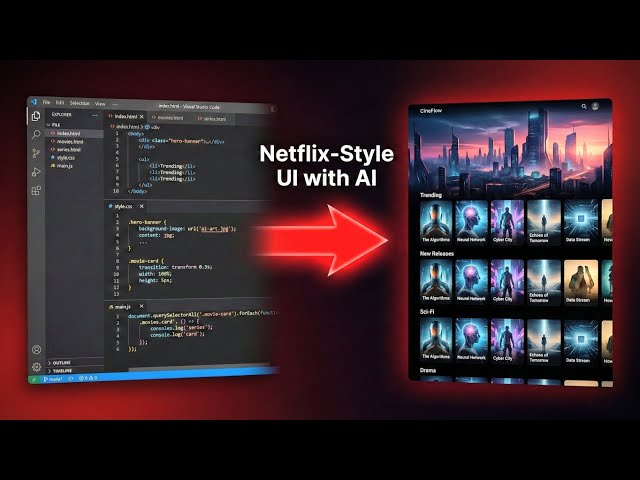Open the Edit menu
Screen dimensions: 640x480
coord(60,102)
